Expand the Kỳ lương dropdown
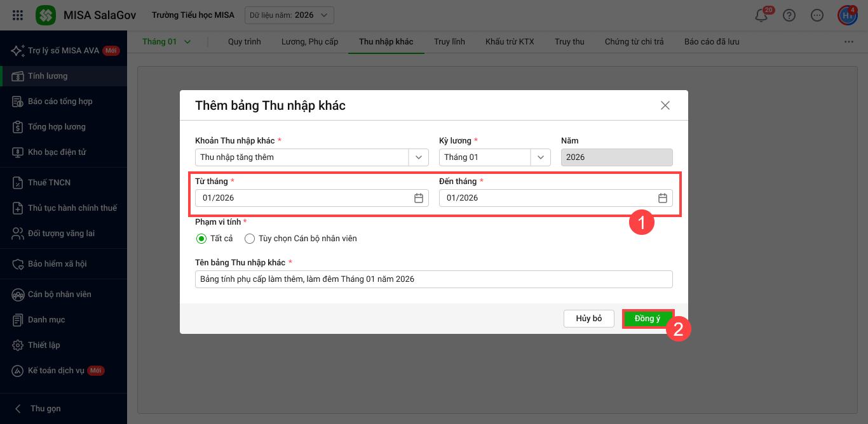Screen dimensions: 868x424 click(x=540, y=157)
